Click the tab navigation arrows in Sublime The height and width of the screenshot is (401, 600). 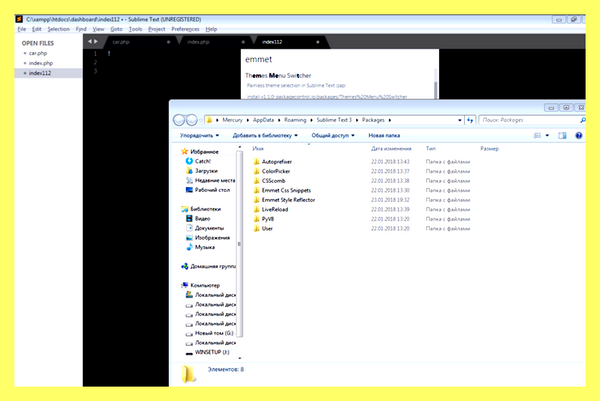(x=93, y=41)
